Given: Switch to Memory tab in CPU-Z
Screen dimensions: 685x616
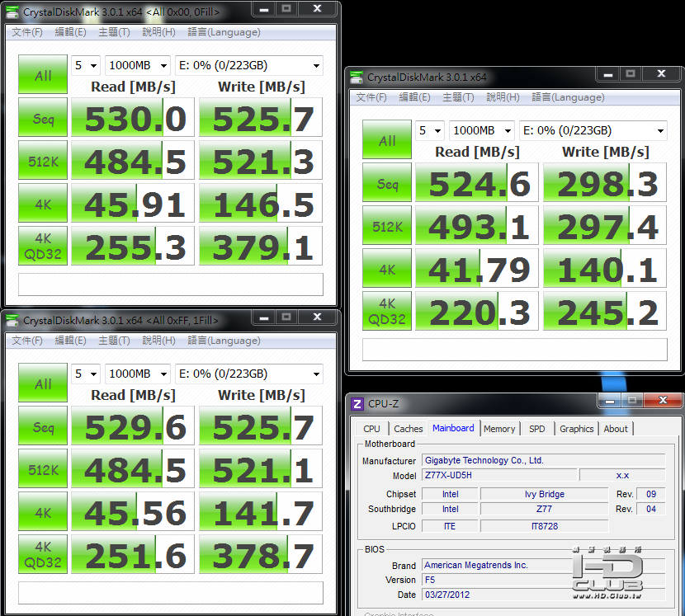Looking at the screenshot, I should coord(499,429).
